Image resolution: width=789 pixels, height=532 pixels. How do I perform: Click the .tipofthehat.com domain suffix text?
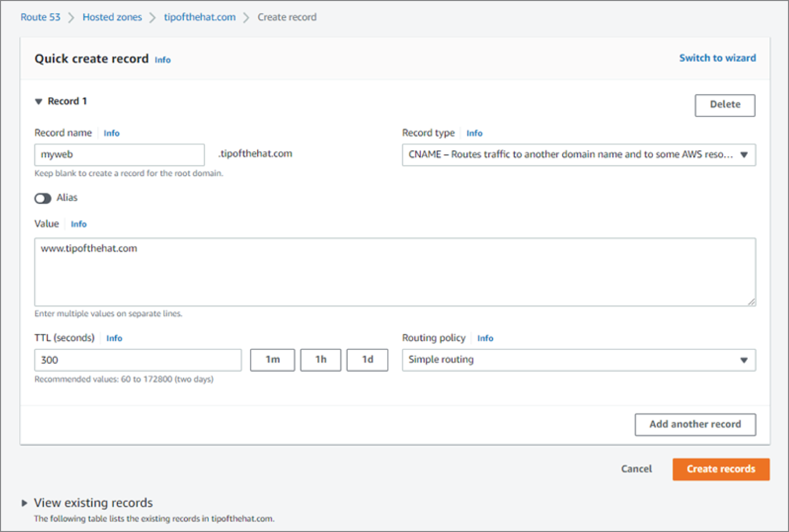pyautogui.click(x=255, y=154)
